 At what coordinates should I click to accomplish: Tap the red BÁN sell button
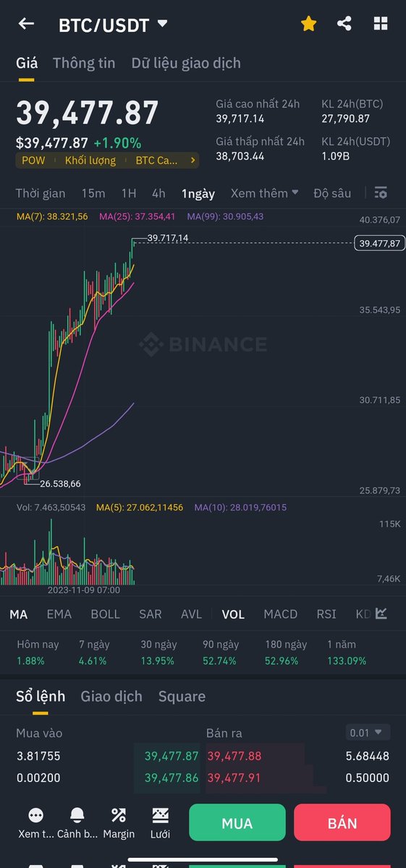click(342, 822)
